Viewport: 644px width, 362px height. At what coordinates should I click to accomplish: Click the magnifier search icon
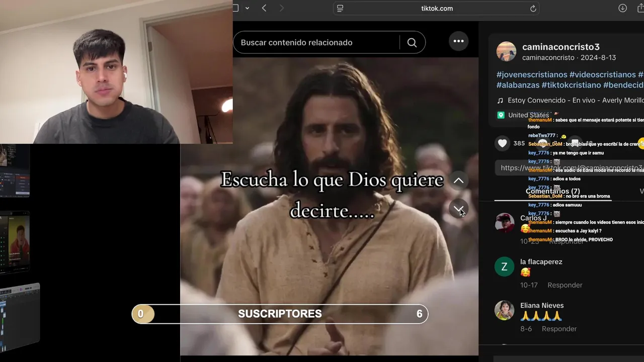coord(412,43)
